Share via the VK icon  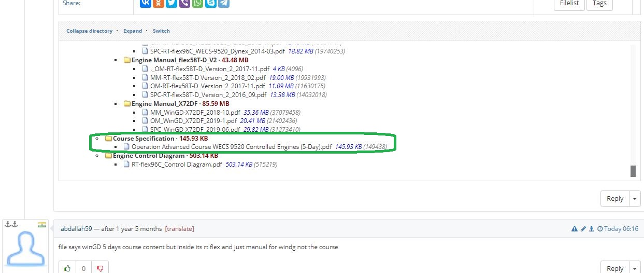point(146,3)
